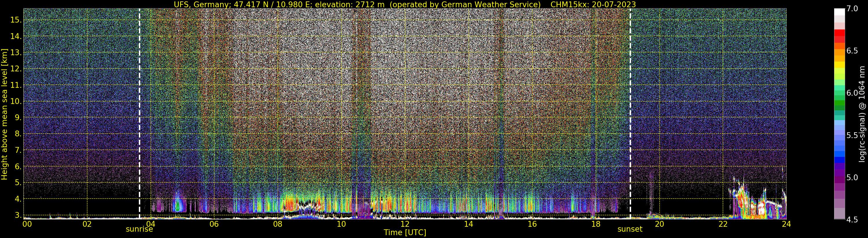Click the height axis tick '9.'
The height and width of the screenshot is (238, 868).
click(18, 118)
